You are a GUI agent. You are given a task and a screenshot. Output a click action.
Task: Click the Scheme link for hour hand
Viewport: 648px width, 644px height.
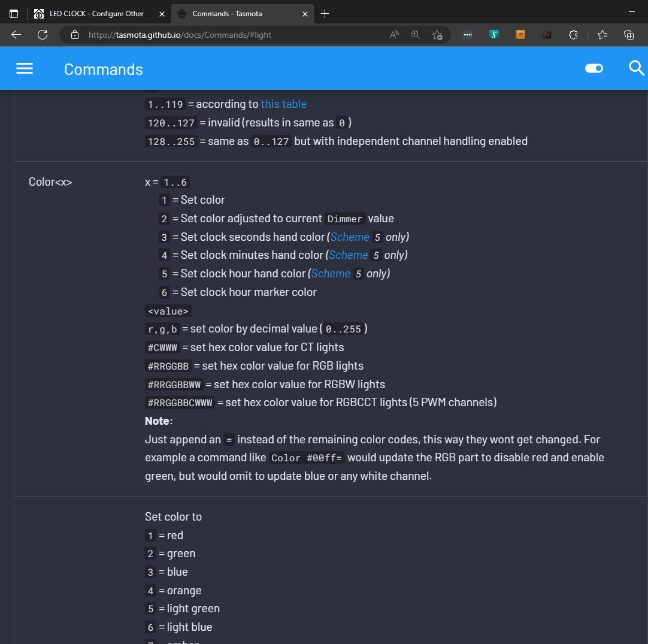[331, 273]
